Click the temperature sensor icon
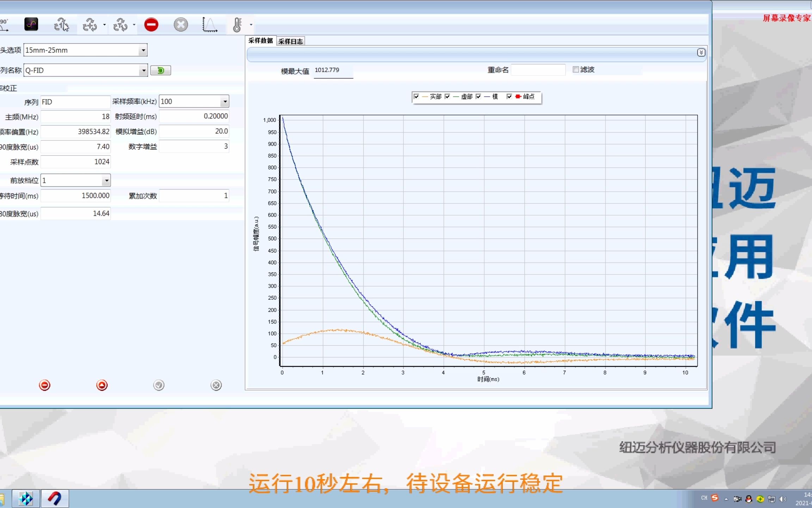 coord(237,24)
